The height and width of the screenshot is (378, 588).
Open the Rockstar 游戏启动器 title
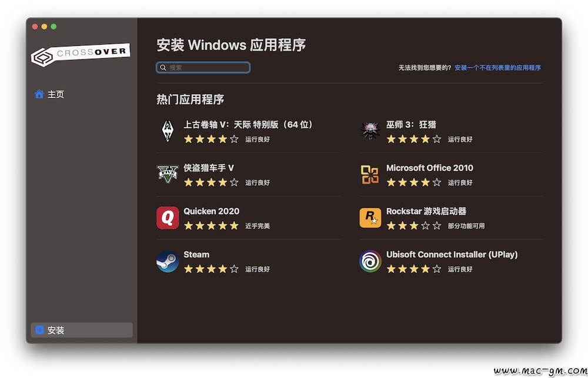point(426,211)
